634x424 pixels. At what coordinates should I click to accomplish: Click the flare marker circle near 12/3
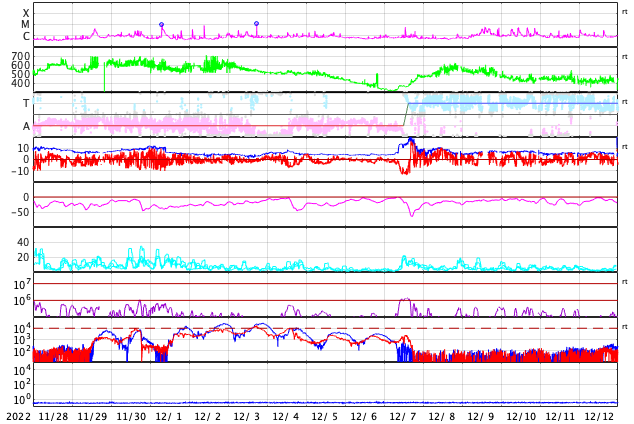click(x=256, y=23)
